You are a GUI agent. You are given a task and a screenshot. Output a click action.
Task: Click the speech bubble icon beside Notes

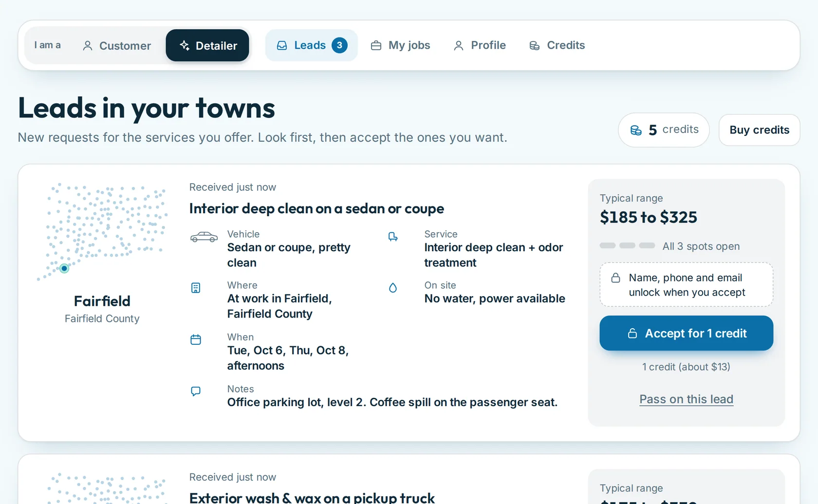point(196,391)
